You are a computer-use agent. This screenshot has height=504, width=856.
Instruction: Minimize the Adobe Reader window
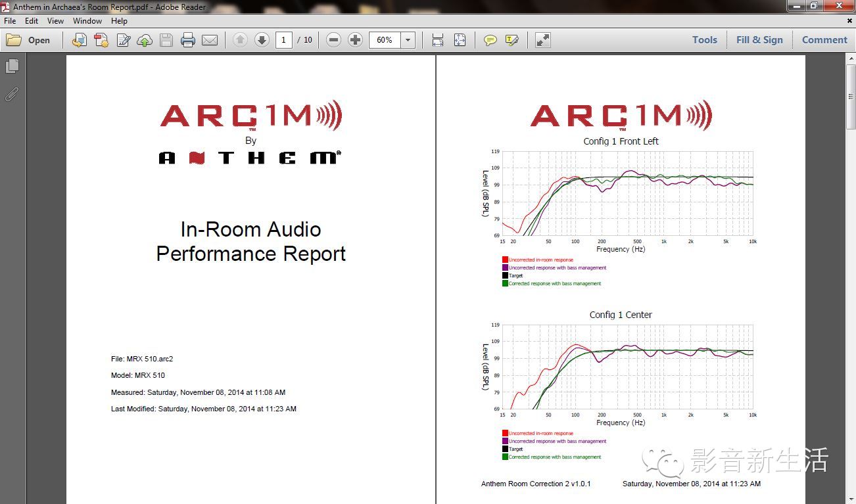tap(797, 6)
